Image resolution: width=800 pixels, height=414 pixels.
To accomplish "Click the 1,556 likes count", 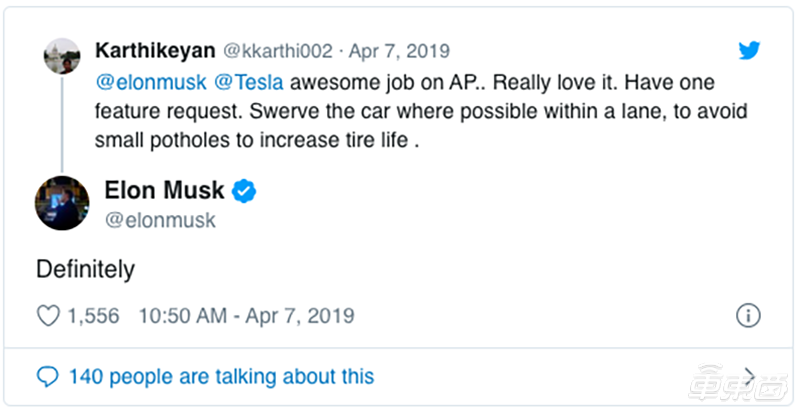I will pyautogui.click(x=93, y=316).
